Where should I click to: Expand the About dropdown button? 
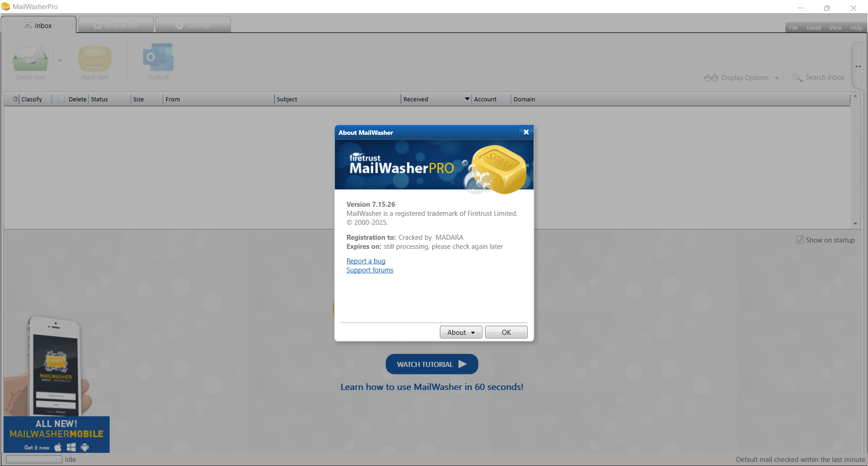click(461, 332)
